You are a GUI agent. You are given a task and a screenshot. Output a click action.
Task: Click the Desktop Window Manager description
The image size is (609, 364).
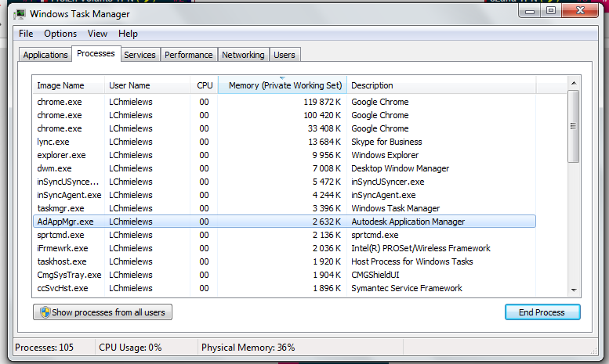400,168
